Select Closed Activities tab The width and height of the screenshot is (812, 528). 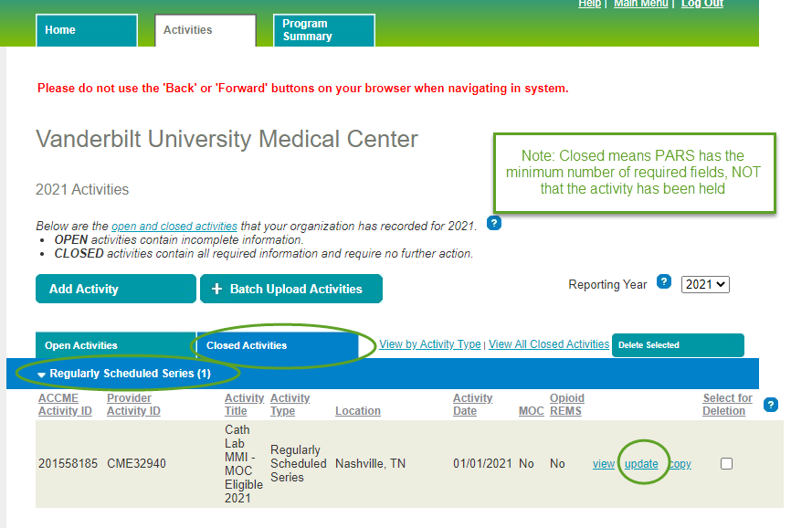278,345
